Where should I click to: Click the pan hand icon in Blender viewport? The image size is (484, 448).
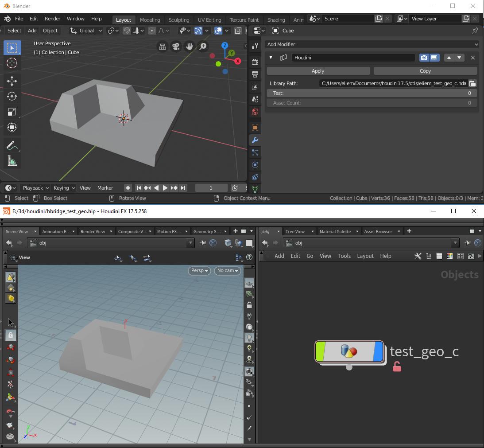coord(190,47)
